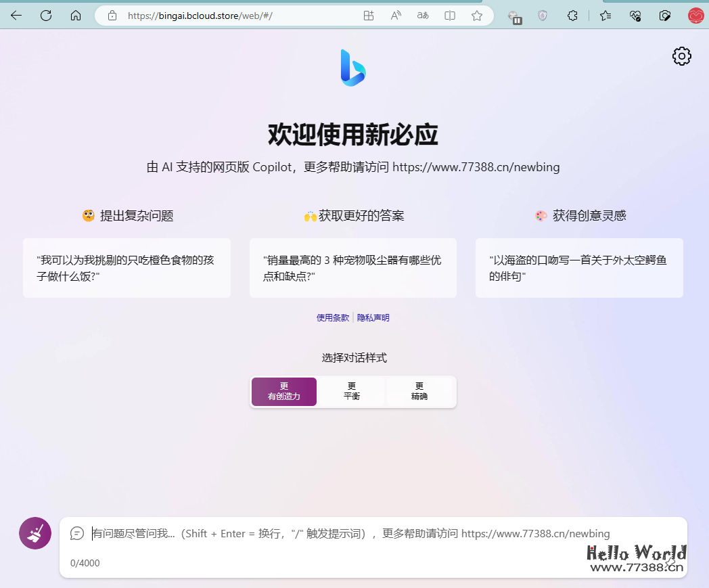
Task: Open the 使用条款 link
Action: [332, 317]
